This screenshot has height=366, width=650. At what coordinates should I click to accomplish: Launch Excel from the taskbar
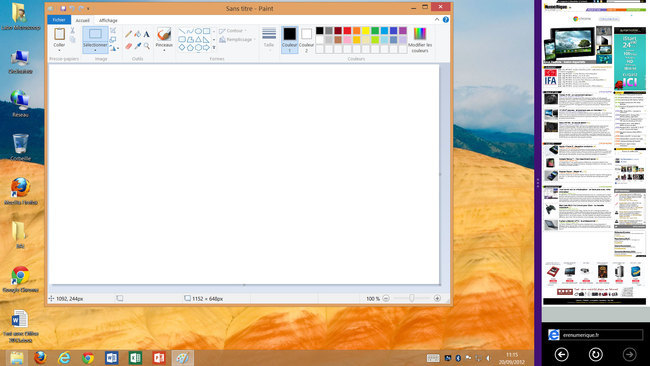(x=135, y=358)
